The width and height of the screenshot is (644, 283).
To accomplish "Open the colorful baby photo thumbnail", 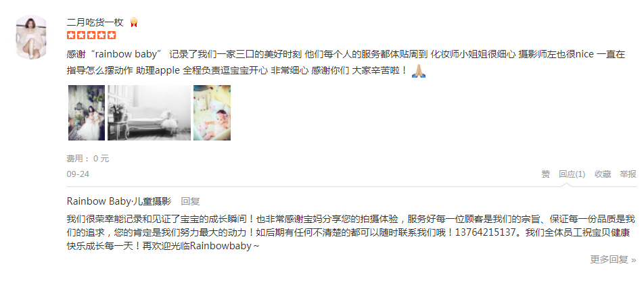I will [x=212, y=113].
